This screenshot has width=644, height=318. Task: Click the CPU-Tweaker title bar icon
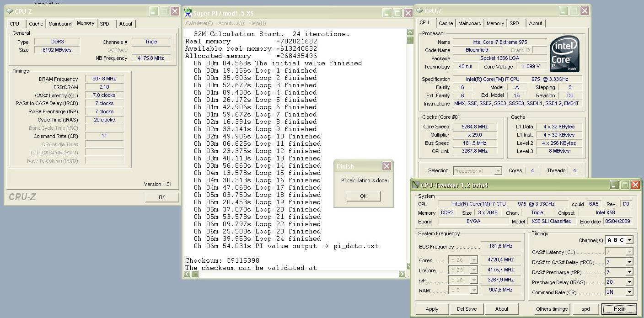(415, 185)
